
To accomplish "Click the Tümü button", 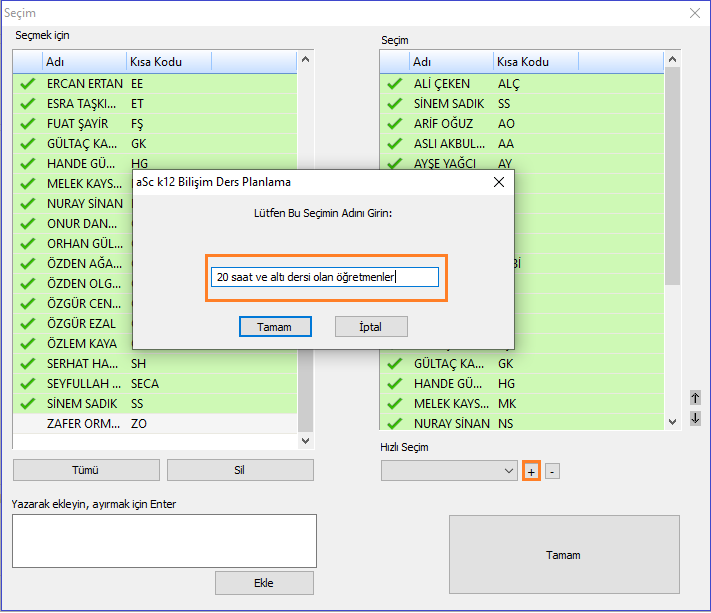I will 86,470.
